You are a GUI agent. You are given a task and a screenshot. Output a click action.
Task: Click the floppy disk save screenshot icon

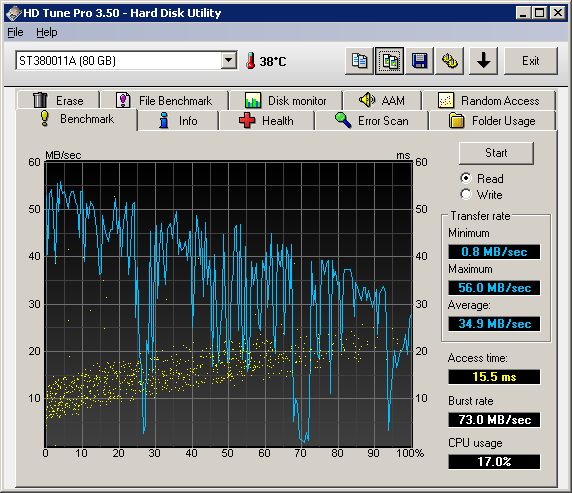point(420,61)
